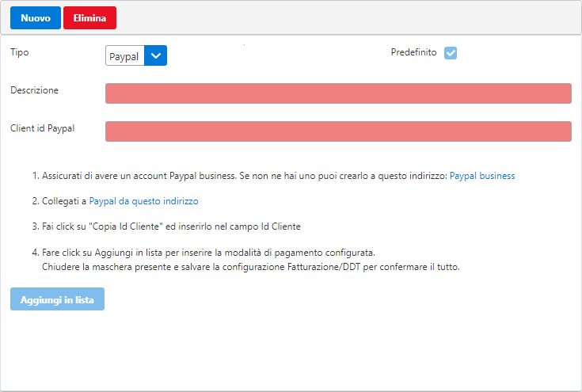Click the 'Descrizione' label text
The width and height of the screenshot is (582, 392).
(34, 90)
